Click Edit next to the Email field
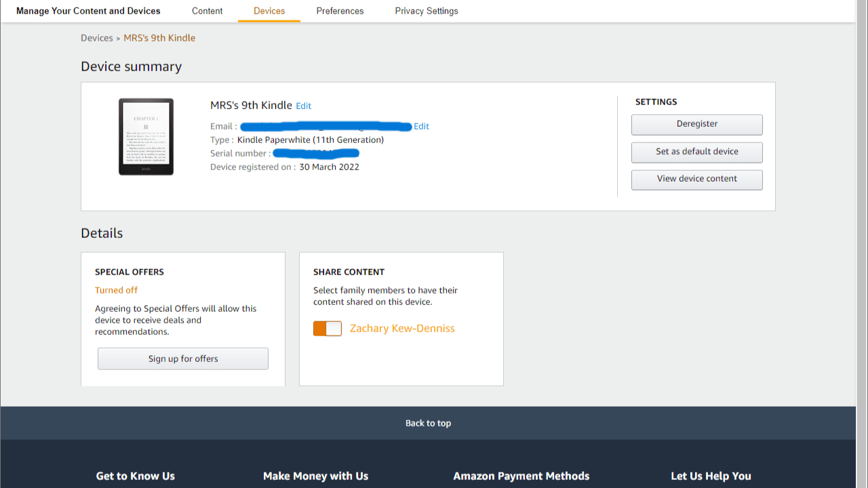The height and width of the screenshot is (488, 868). tap(421, 127)
